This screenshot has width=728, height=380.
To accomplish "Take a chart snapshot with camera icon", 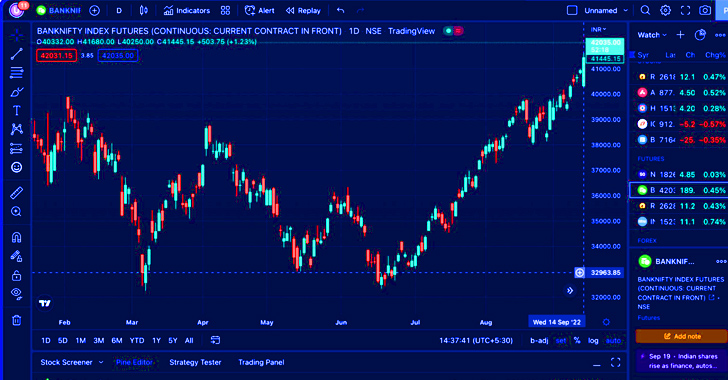I will click(705, 10).
